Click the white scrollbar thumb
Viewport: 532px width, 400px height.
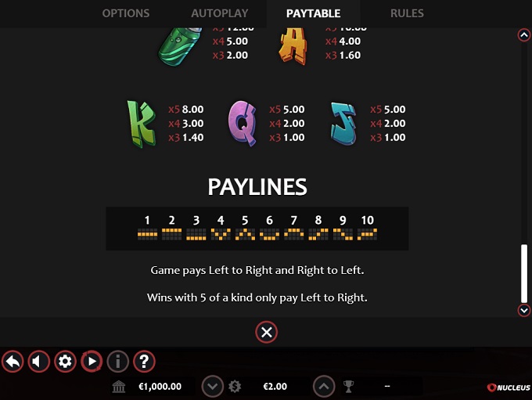[x=524, y=273]
